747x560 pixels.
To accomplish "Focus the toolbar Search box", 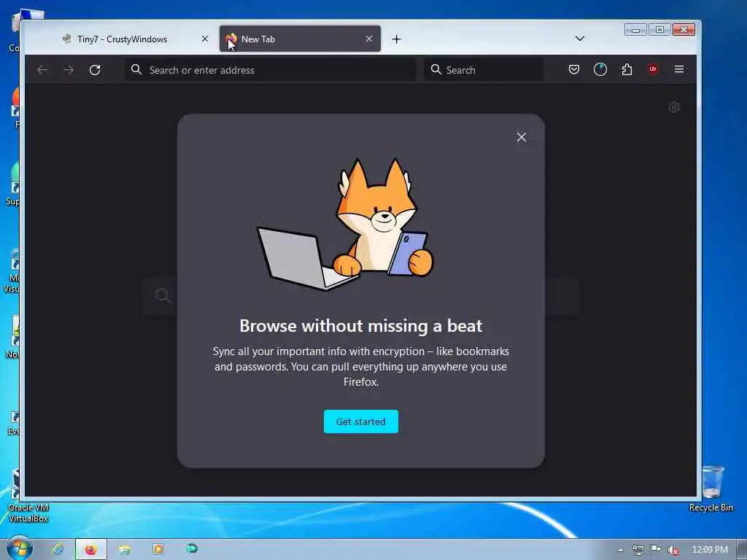I will [484, 70].
